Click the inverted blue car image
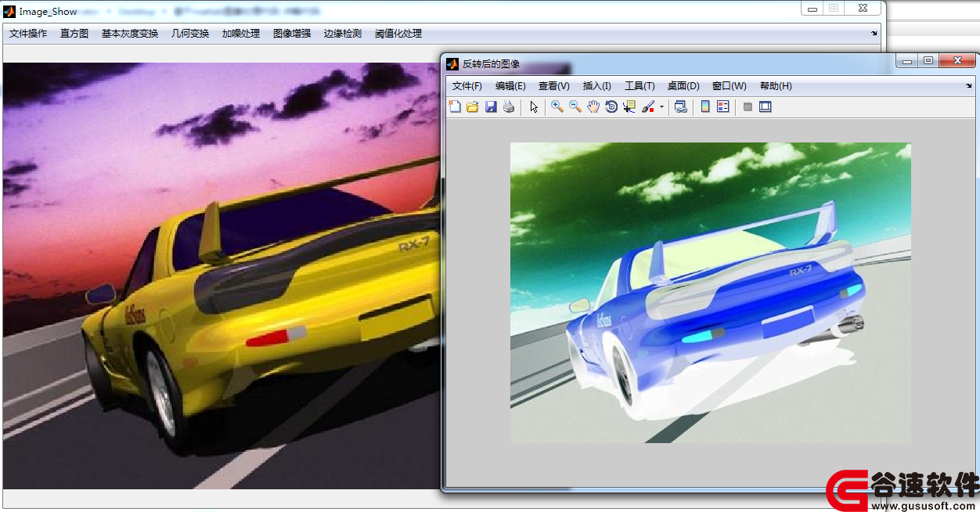Image resolution: width=980 pixels, height=512 pixels. [710, 292]
